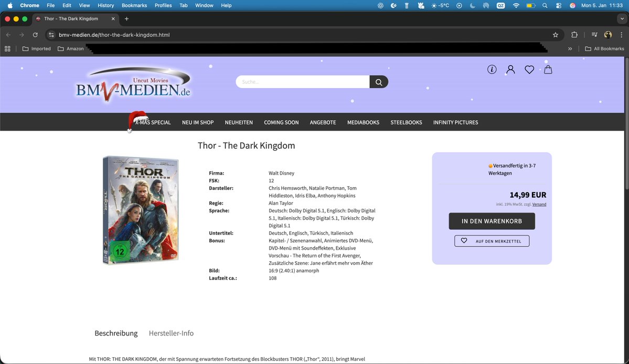Open the MEDIABOOKS category

(x=363, y=122)
